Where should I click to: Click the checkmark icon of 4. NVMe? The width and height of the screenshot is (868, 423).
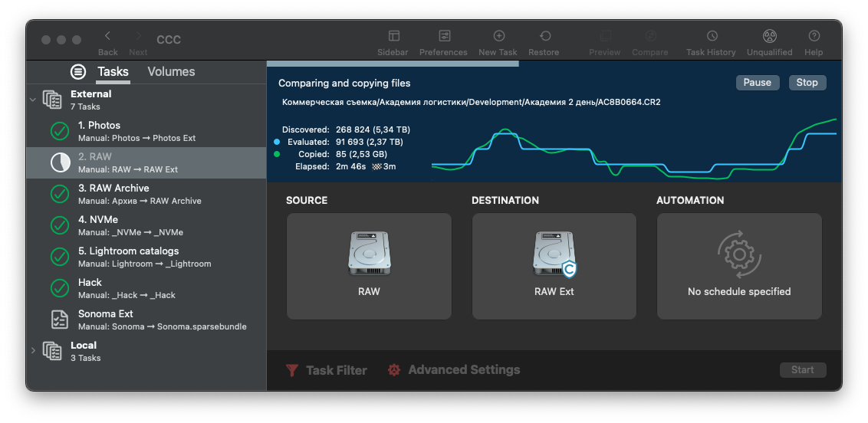[x=60, y=225]
